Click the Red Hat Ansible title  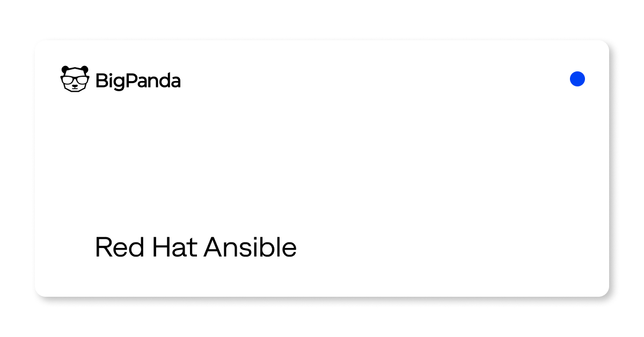pyautogui.click(x=196, y=247)
